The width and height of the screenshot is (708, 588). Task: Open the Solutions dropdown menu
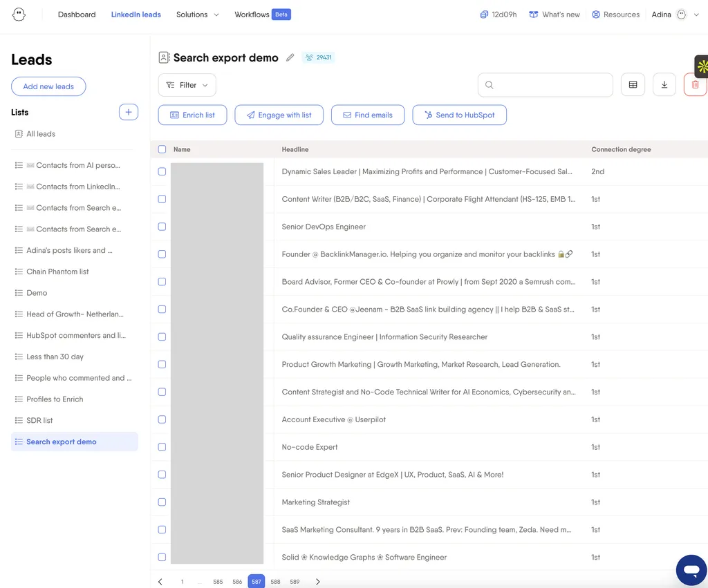click(x=197, y=15)
